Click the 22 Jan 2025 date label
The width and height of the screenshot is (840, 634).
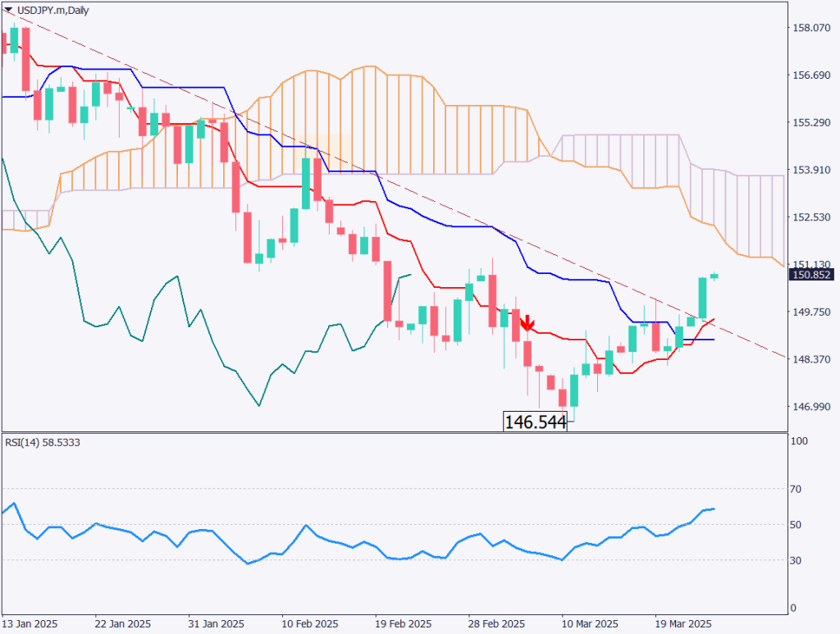(123, 622)
